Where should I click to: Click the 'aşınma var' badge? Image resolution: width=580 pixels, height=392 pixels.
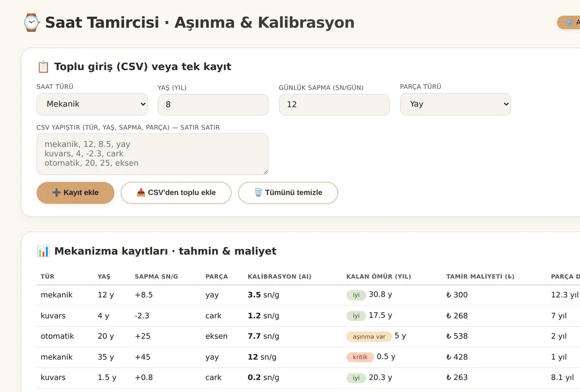point(369,336)
